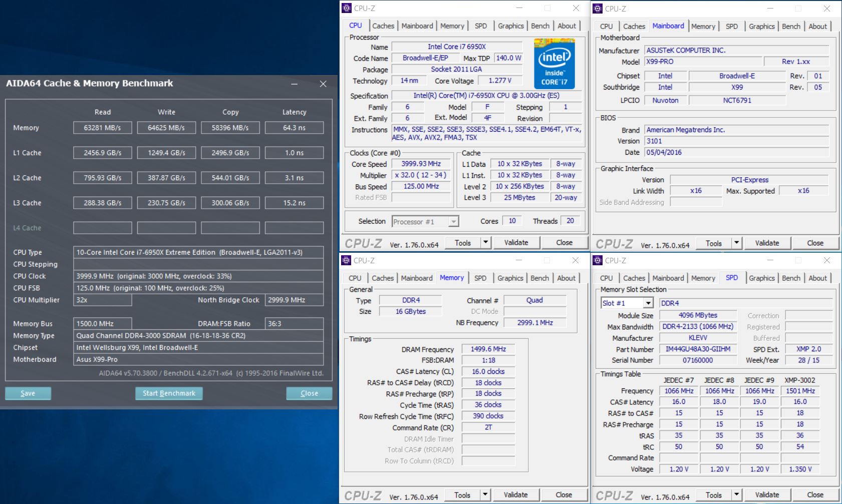Viewport: 842px width, 504px height.
Task: Open CPU tab in the SPD window
Action: pyautogui.click(x=606, y=278)
